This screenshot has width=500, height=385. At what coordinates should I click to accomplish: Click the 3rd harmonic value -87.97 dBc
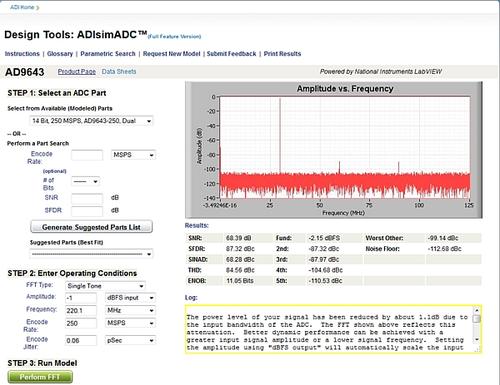tap(324, 259)
